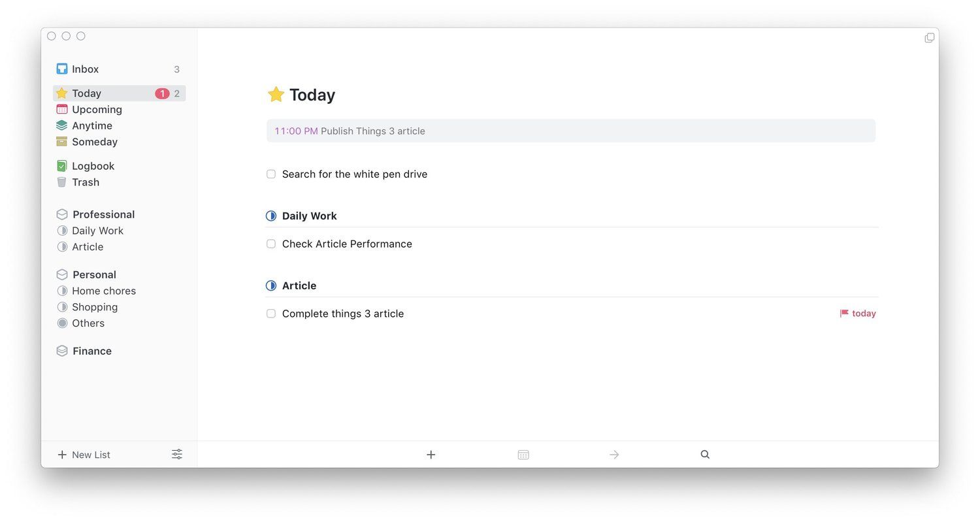
Task: Expand the Personal area in sidebar
Action: coord(93,275)
